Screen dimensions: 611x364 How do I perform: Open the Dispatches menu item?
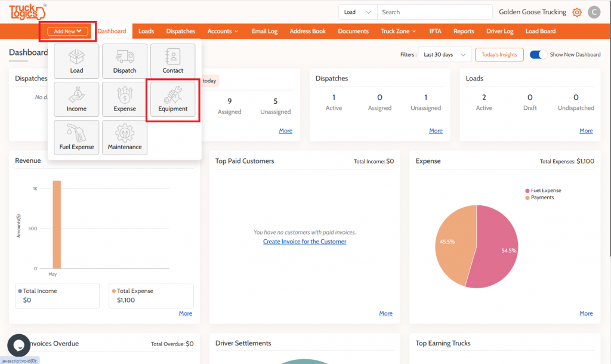tap(180, 31)
